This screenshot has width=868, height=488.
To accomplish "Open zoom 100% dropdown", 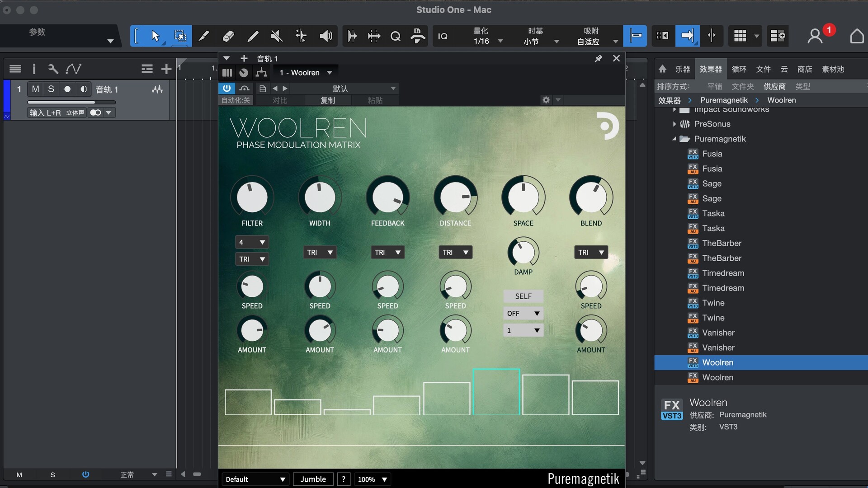I will click(372, 479).
